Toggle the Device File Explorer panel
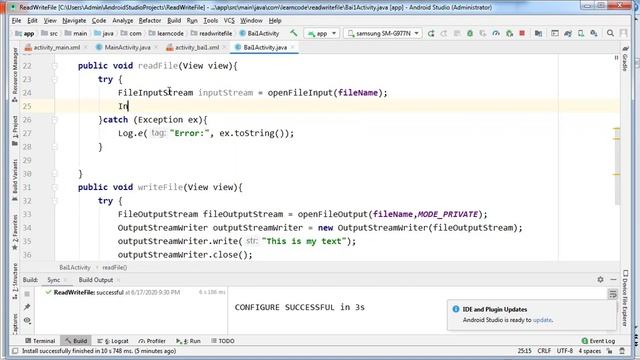Viewport: 640px width, 360px height. tap(624, 298)
